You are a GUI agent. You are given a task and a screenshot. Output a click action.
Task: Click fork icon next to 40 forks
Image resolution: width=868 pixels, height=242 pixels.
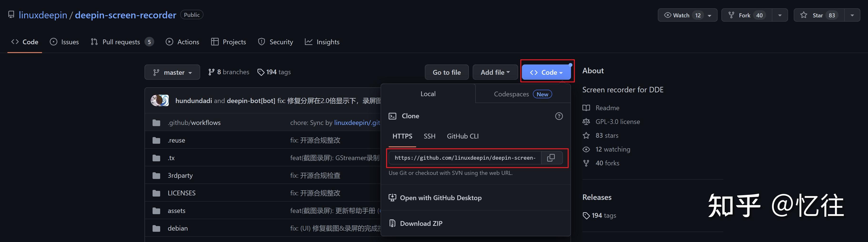(586, 163)
